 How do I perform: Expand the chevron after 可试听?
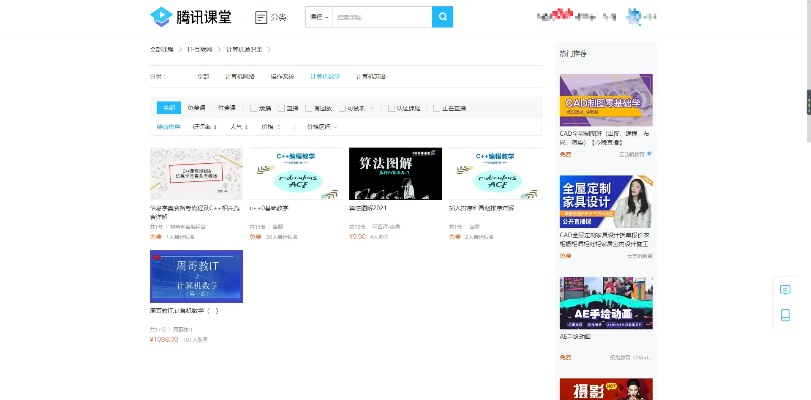coord(372,108)
